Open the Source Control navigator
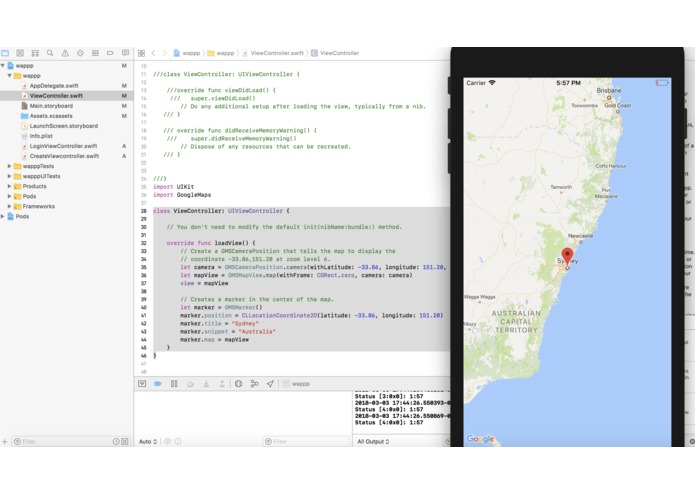The image size is (695, 494). (20, 53)
